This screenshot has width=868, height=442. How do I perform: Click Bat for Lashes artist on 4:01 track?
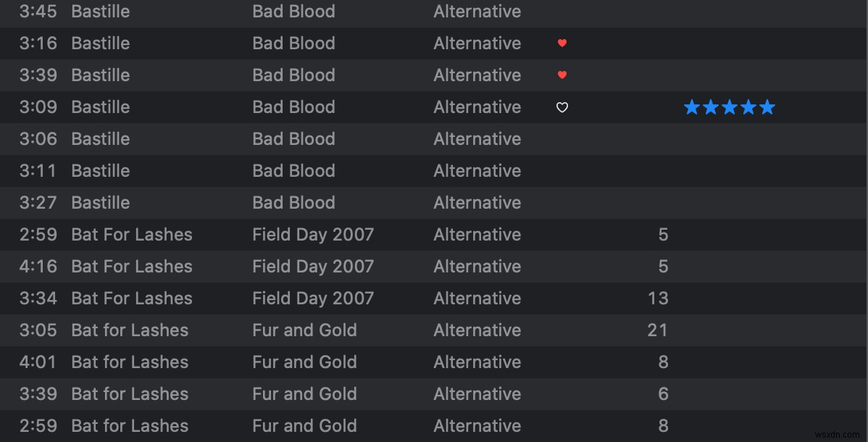point(130,362)
